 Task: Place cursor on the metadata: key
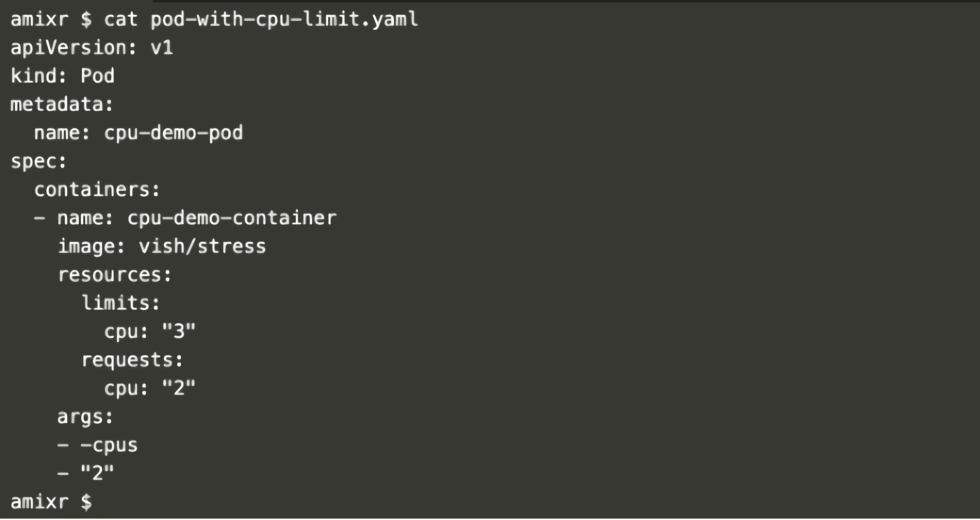click(62, 104)
